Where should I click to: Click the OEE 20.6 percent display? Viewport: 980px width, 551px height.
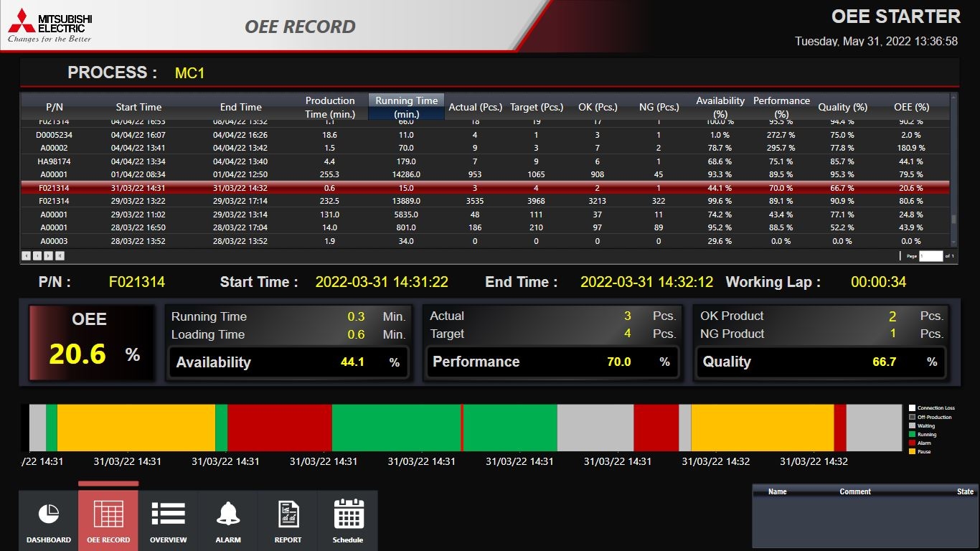(92, 342)
